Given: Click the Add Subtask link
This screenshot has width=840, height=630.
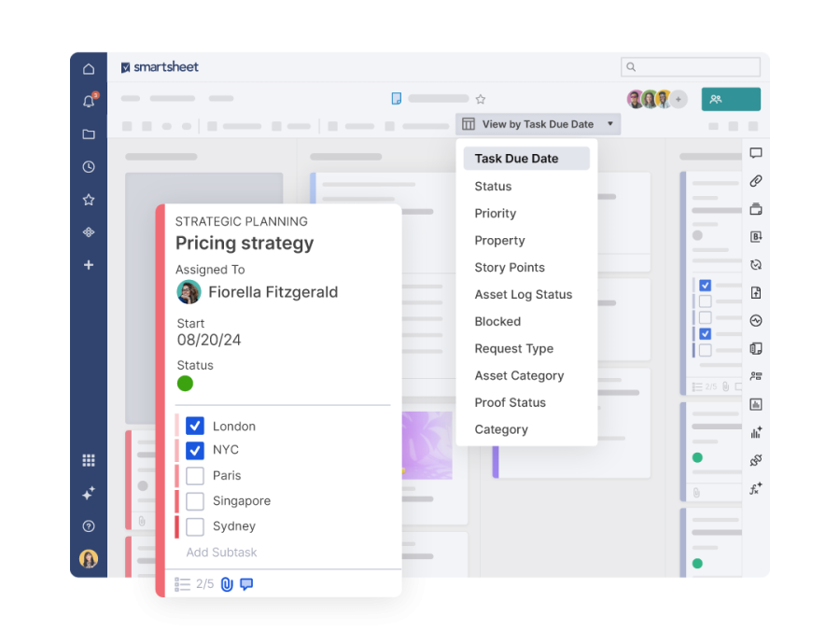Looking at the screenshot, I should [x=221, y=552].
